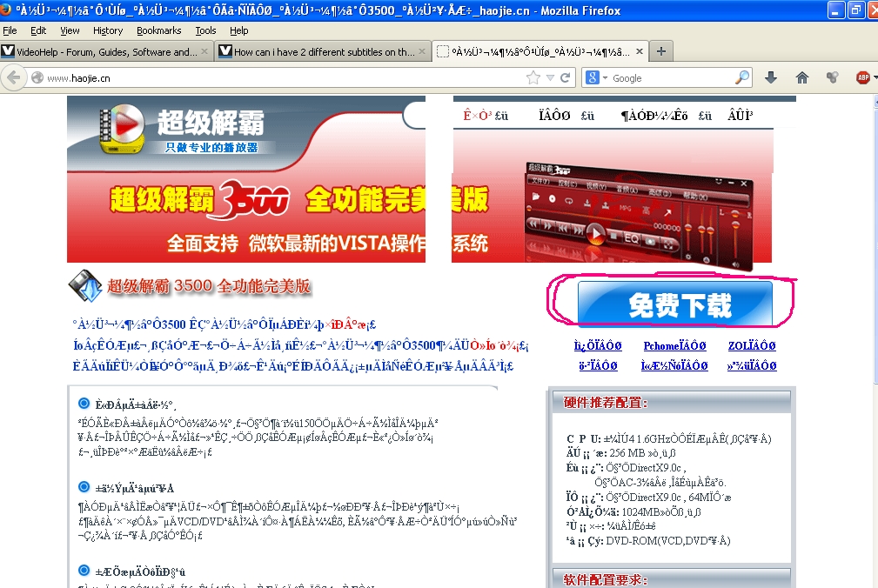The width and height of the screenshot is (878, 588).
Task: Open the Edit menu
Action: point(38,30)
